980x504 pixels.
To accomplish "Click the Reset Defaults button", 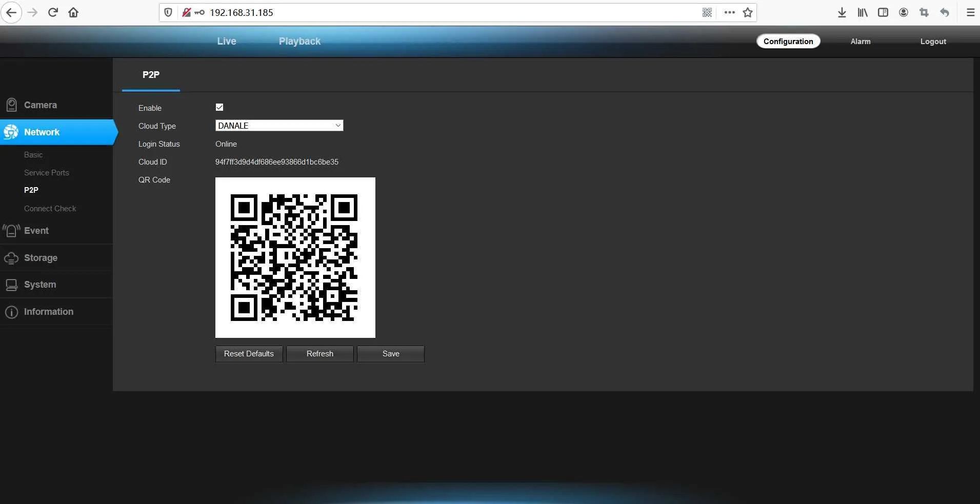I will (249, 354).
